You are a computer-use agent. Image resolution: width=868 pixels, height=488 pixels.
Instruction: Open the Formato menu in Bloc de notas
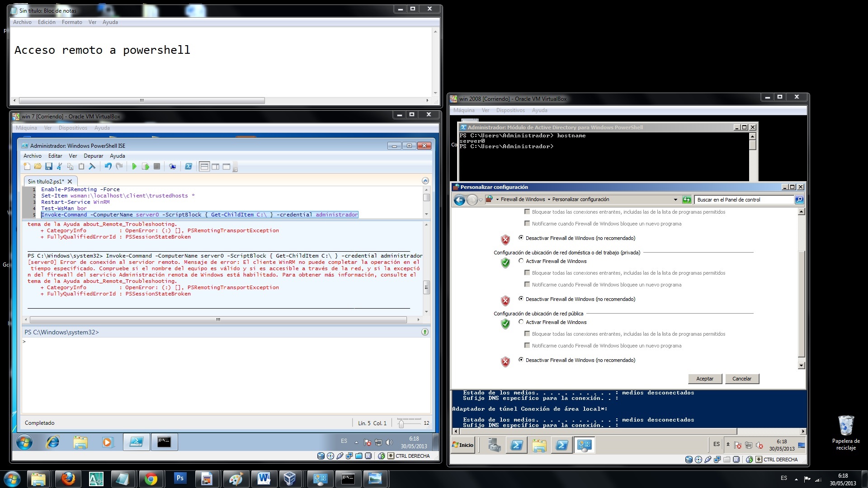click(x=72, y=22)
